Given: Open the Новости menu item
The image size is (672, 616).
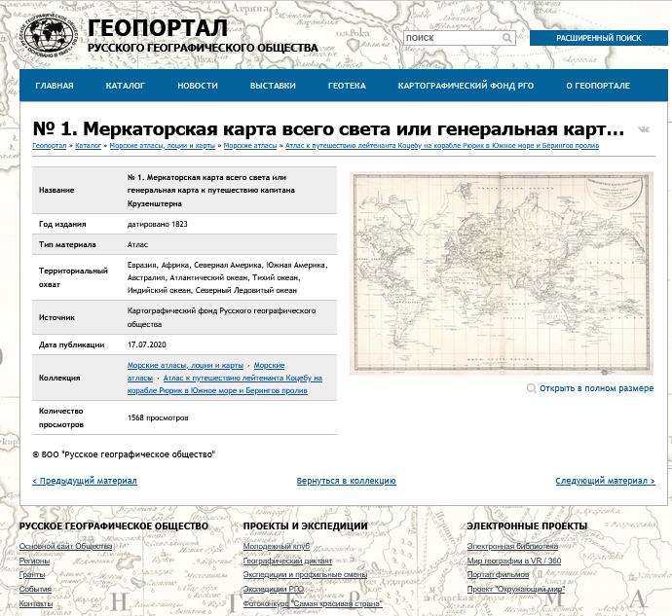Looking at the screenshot, I should [198, 86].
